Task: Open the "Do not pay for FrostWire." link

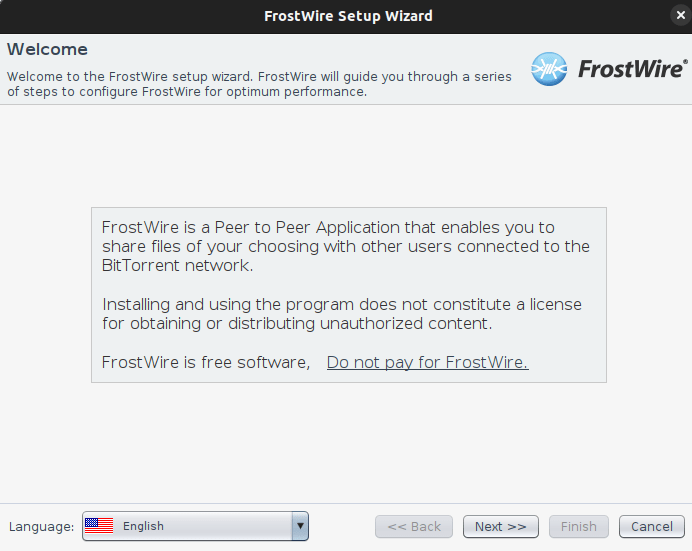Action: 428,362
